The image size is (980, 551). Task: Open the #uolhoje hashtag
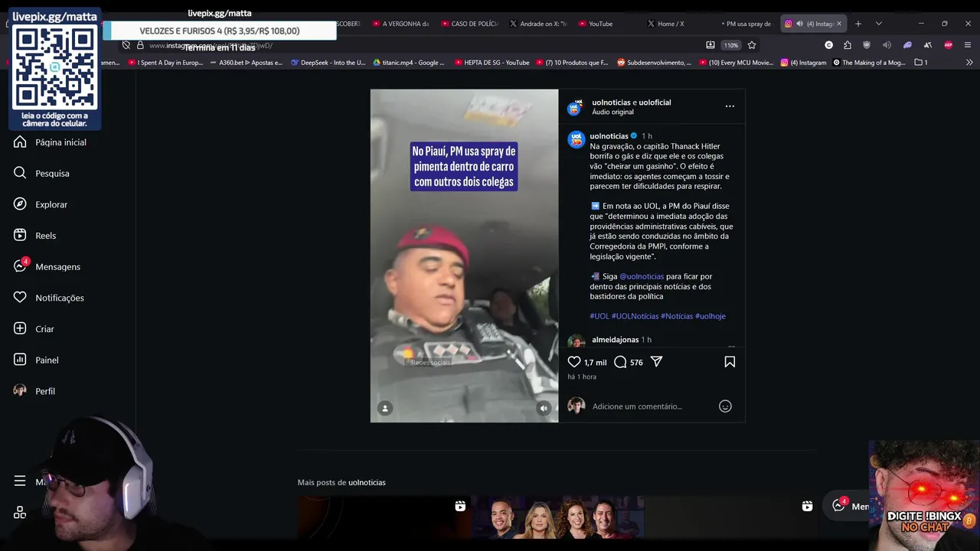[710, 316]
